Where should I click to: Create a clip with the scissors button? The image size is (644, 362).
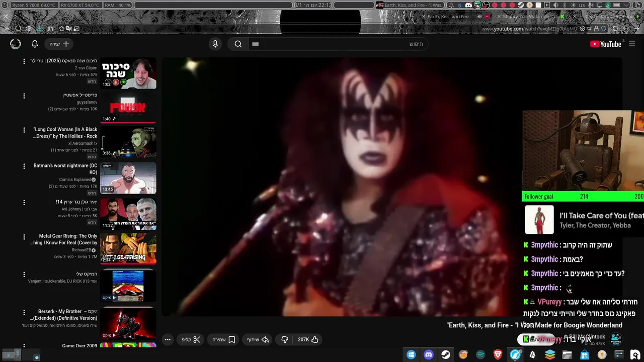pos(191,339)
